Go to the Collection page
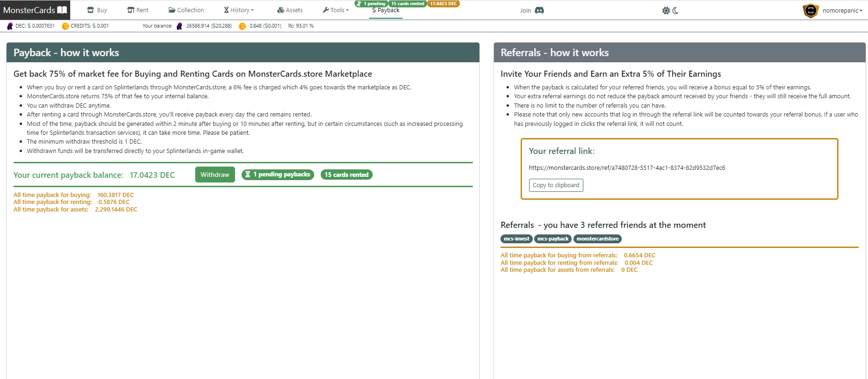Image resolution: width=868 pixels, height=379 pixels. tap(186, 10)
